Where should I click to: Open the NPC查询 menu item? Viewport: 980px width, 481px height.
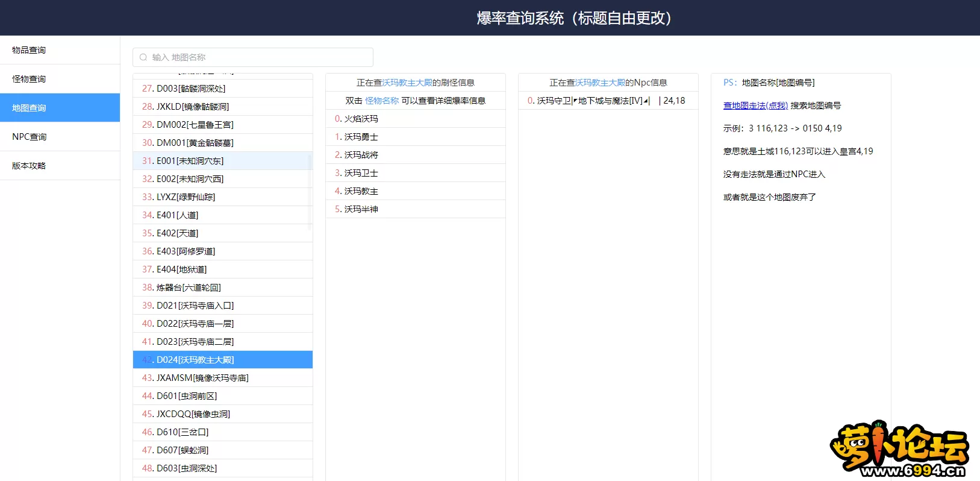(x=60, y=137)
